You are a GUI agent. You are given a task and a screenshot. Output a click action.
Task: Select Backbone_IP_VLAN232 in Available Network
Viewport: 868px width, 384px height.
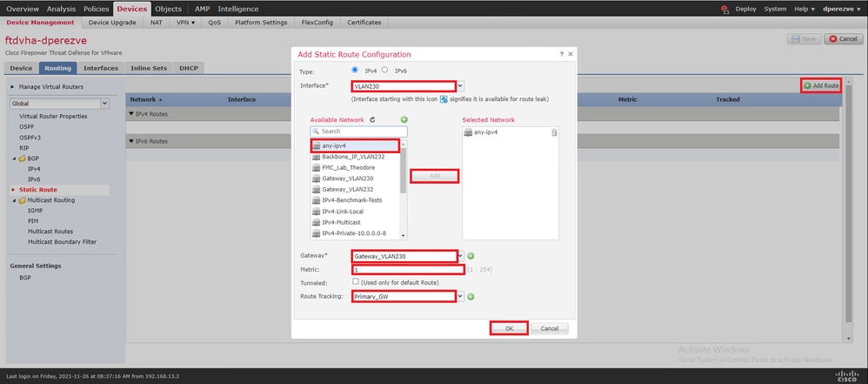click(353, 157)
